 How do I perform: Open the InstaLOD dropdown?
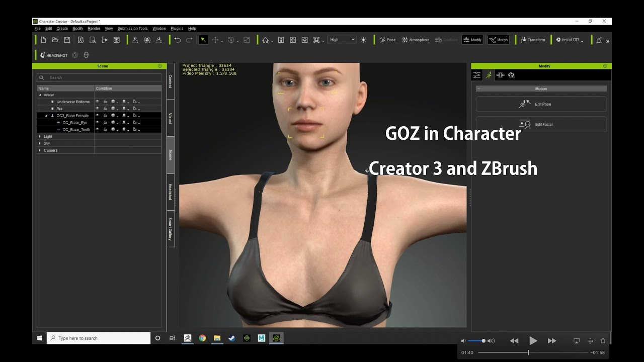click(x=570, y=40)
